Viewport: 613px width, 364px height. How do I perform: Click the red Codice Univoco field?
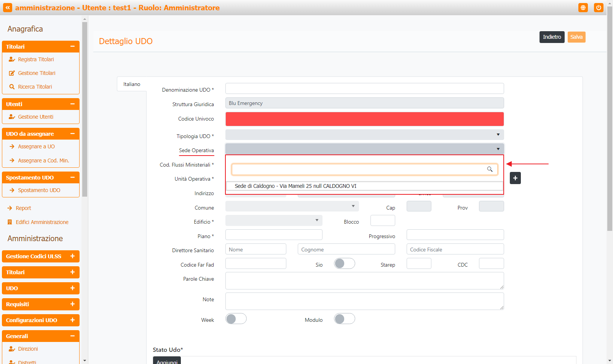pyautogui.click(x=364, y=119)
